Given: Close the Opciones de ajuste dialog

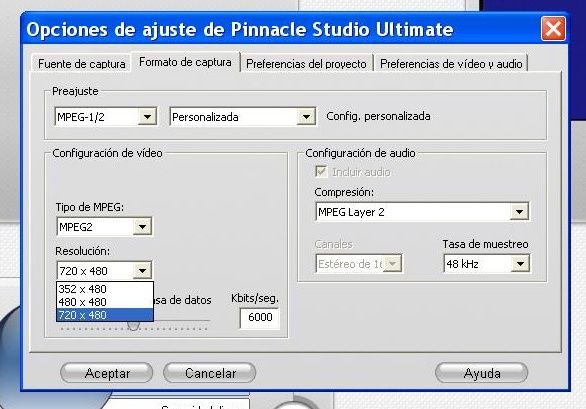Looking at the screenshot, I should click(553, 28).
